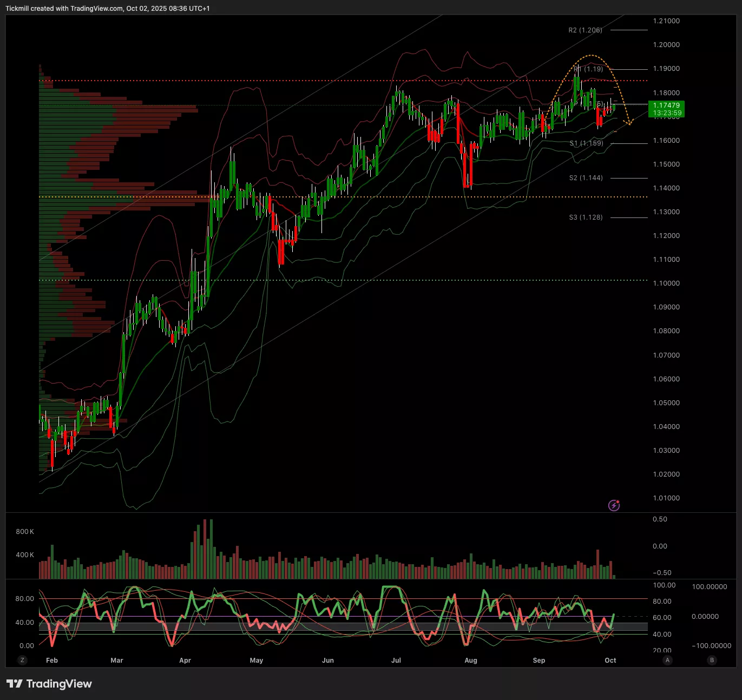Image resolution: width=742 pixels, height=700 pixels.
Task: Click the Jul label on time axis
Action: tap(396, 660)
